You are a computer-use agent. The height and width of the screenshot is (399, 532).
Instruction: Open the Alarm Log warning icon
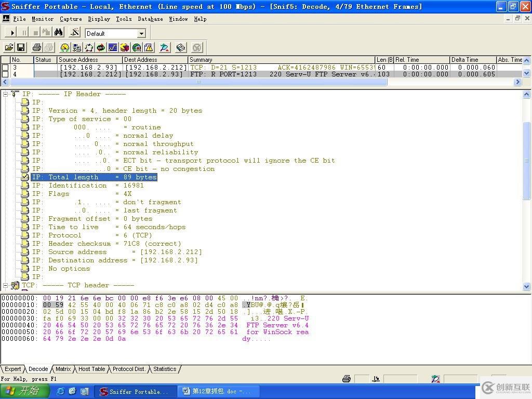click(149, 47)
